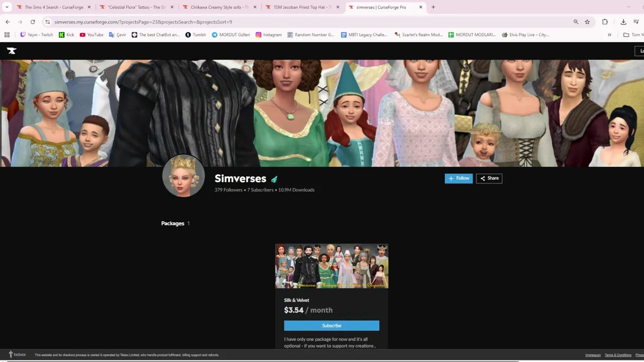
Task: Click the CurseForge anvil logo
Action: tap(12, 51)
